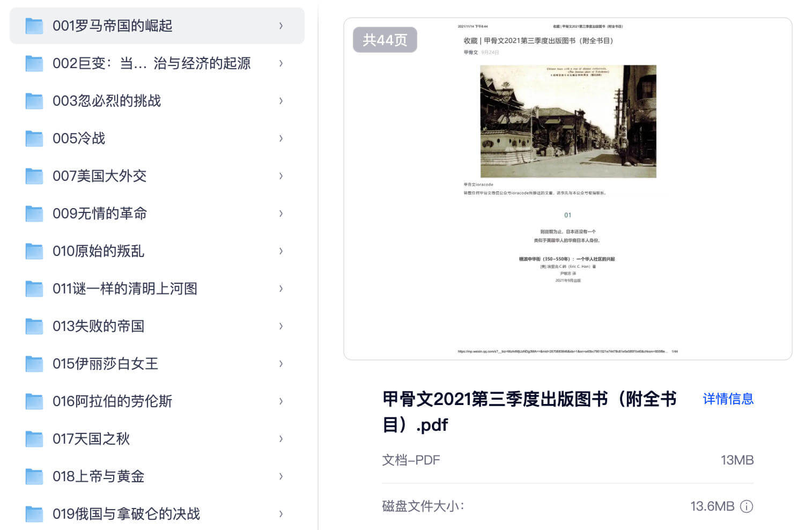Click the folder icon next to 005冷战

click(x=34, y=138)
